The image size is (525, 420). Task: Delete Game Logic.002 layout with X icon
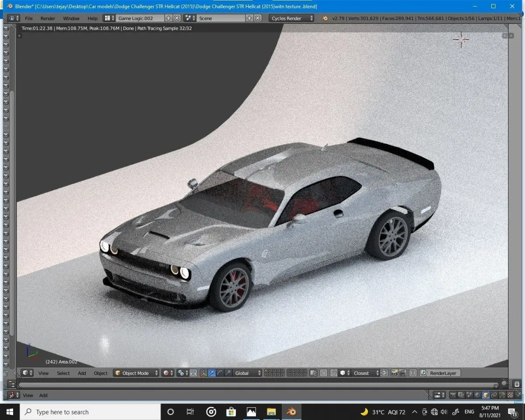pos(177,18)
